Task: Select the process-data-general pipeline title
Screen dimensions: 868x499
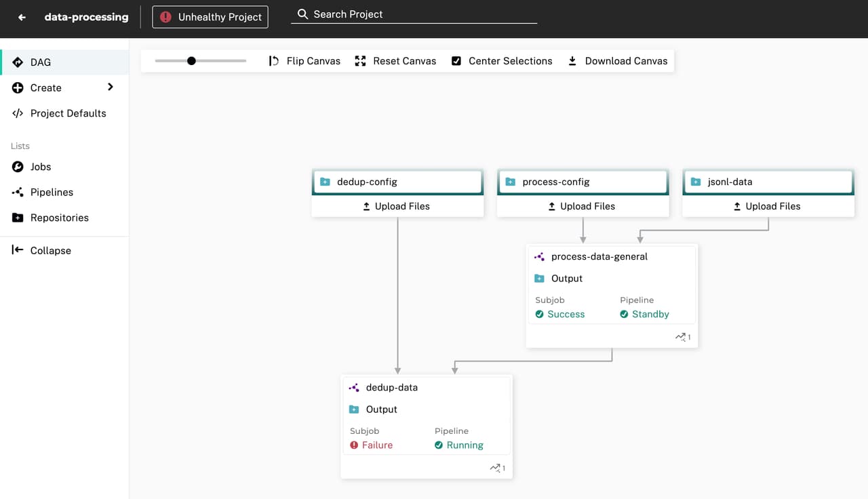Action: tap(599, 257)
